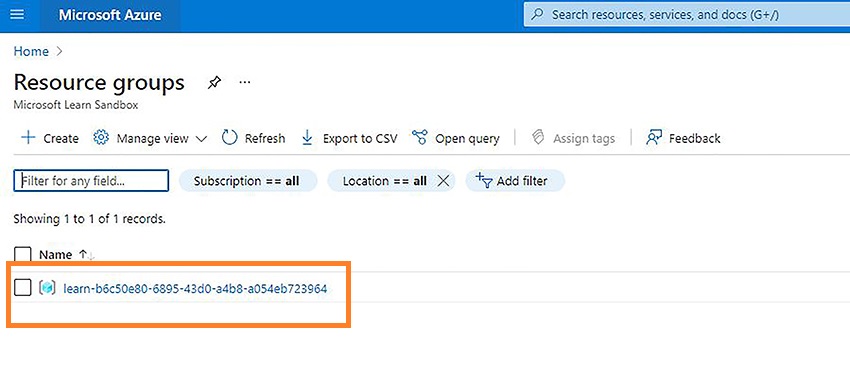850x380 pixels.
Task: Pin Resource groups to dashboard
Action: point(214,83)
